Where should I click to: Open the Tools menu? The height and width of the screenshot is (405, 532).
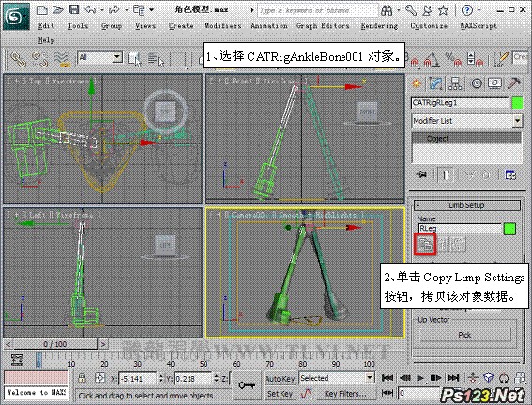(x=78, y=25)
